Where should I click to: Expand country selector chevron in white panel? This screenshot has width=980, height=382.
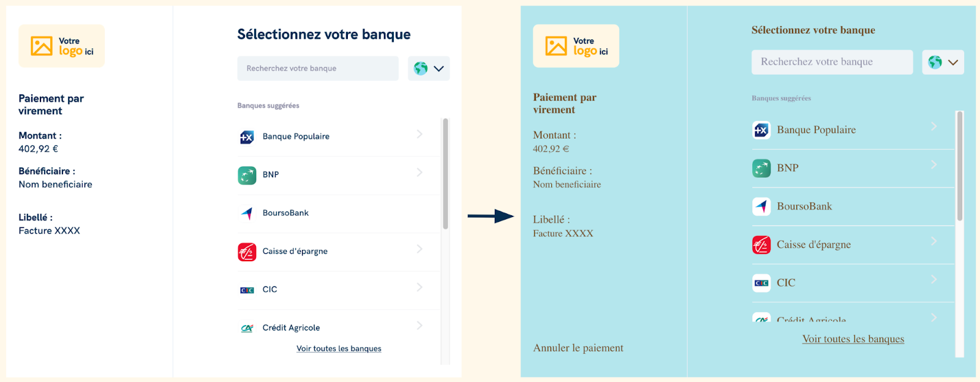click(x=439, y=69)
